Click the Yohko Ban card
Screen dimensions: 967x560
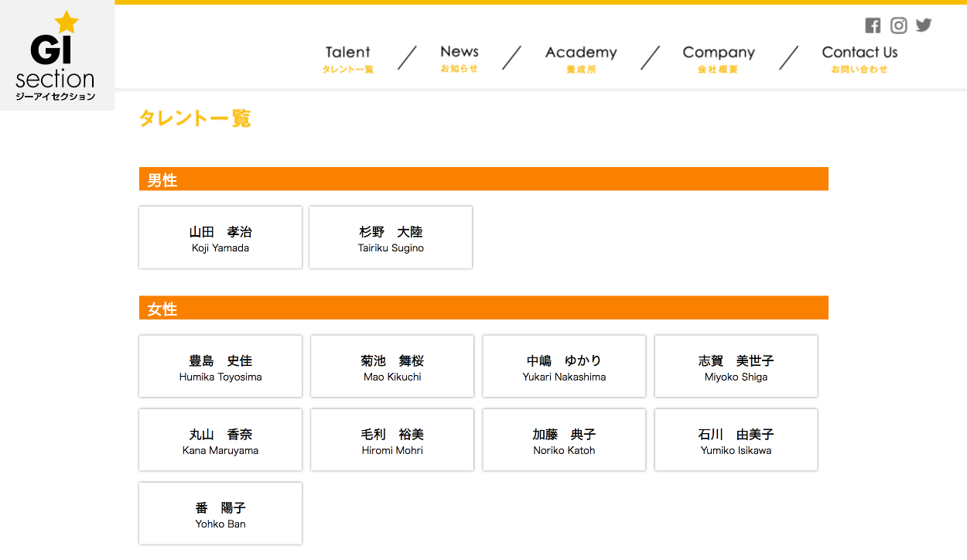click(x=220, y=514)
